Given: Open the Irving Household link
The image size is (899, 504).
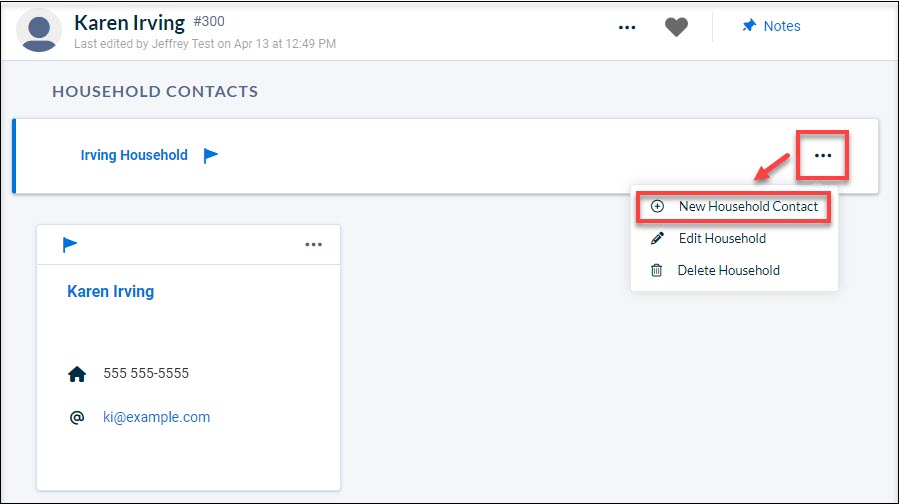Looking at the screenshot, I should [134, 155].
